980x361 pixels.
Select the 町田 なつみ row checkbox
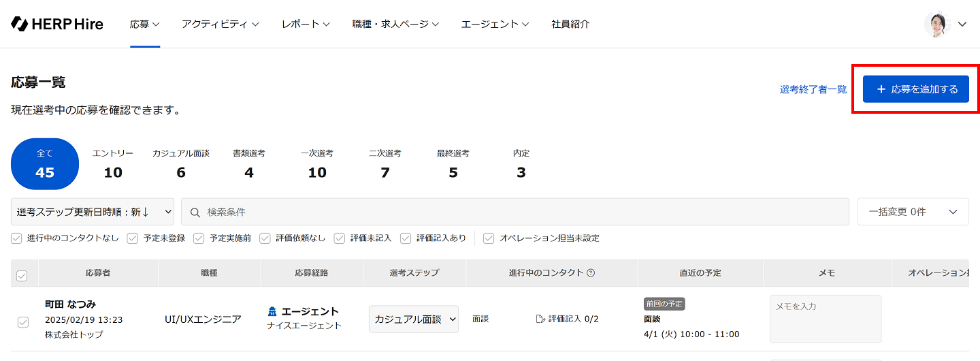23,322
